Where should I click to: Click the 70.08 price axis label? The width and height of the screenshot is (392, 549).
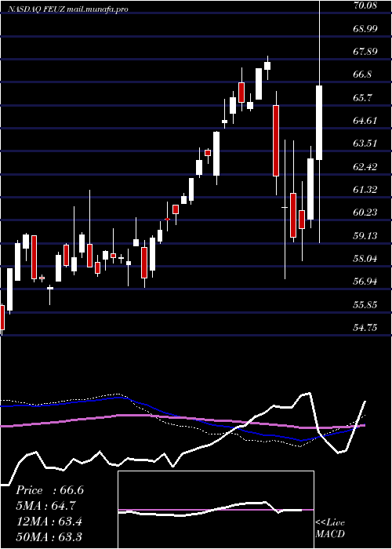[365, 5]
